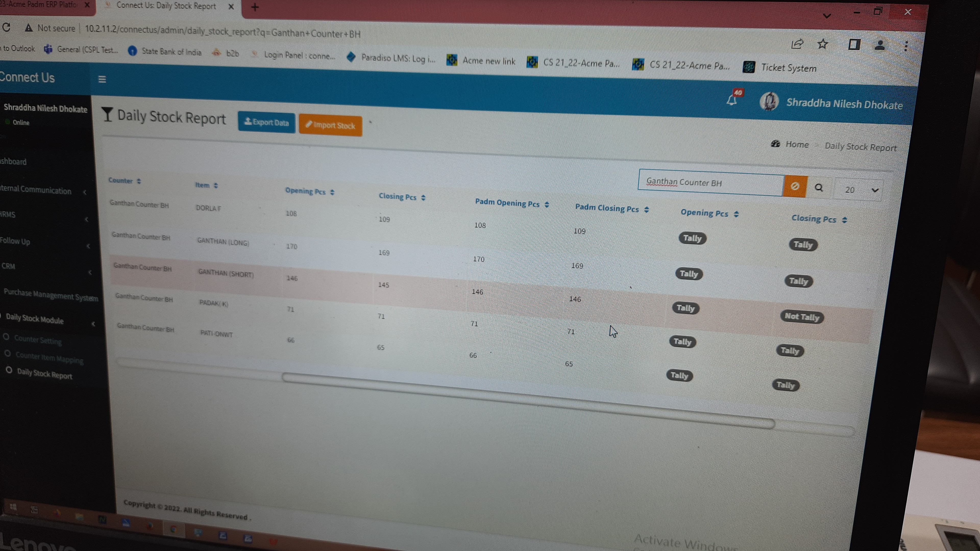Open new browser tab plus button
Screen dimensions: 980x551
(x=255, y=7)
